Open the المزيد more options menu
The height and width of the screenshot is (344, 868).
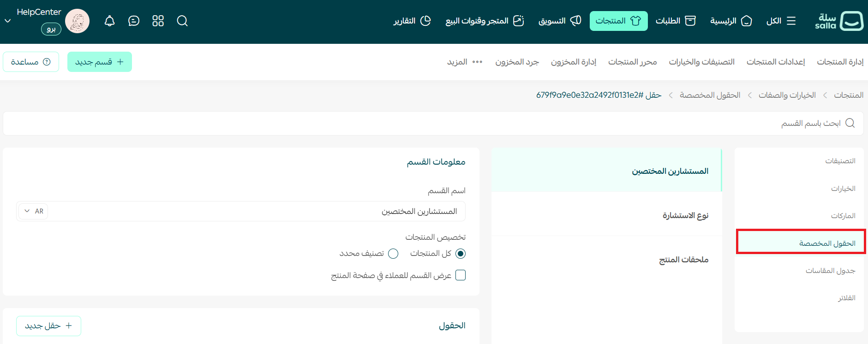click(x=464, y=62)
